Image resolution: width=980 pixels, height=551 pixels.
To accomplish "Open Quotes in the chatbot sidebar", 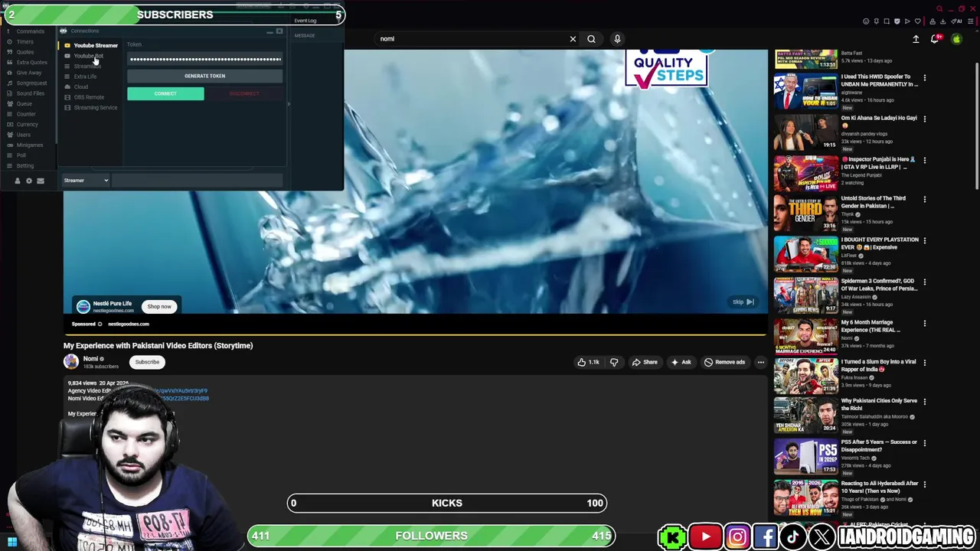I will 25,52.
